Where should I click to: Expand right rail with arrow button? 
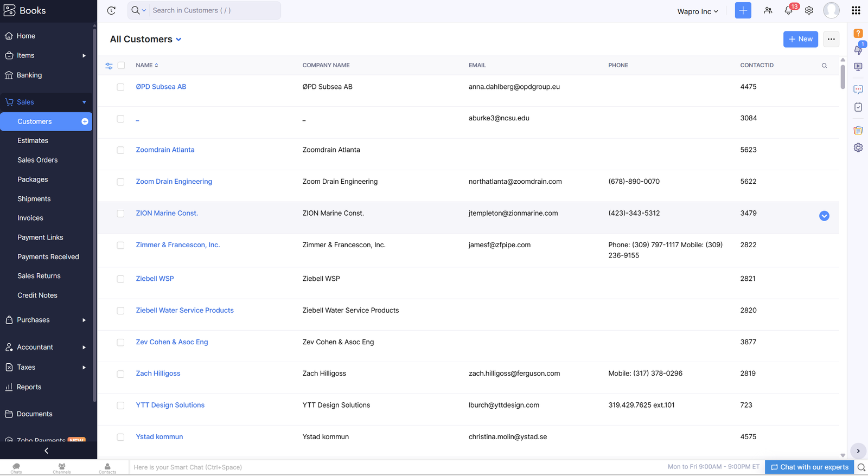(x=858, y=451)
